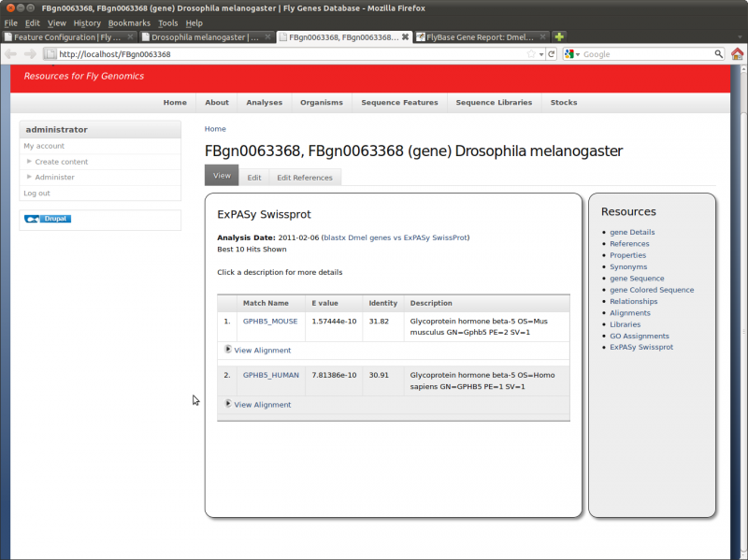The width and height of the screenshot is (748, 560).
Task: Click the page identity icon in URL bar
Action: [50, 54]
